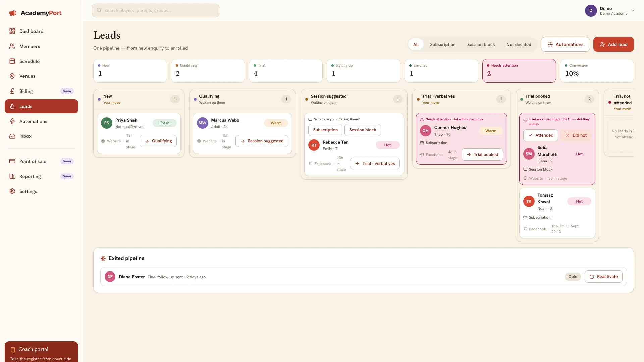Open the Schedule section
The height and width of the screenshot is (362, 644).
41,61
